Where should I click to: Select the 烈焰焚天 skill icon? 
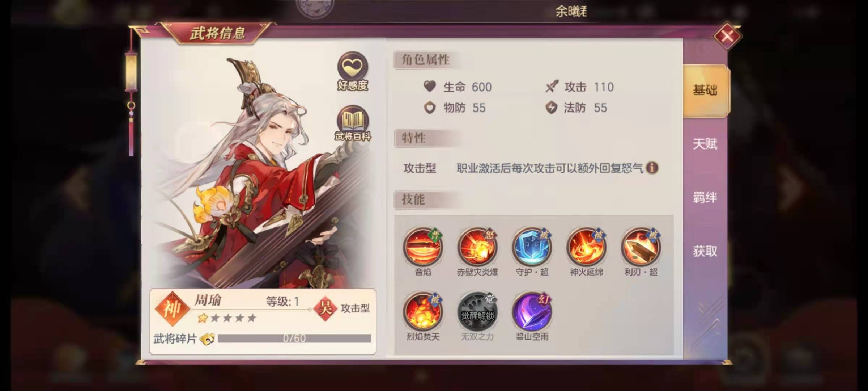coord(422,312)
